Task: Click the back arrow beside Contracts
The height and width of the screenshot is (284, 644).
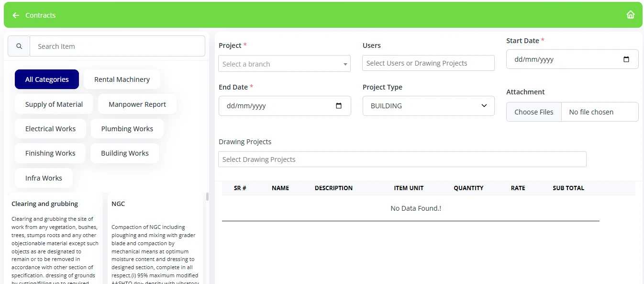Action: click(16, 15)
